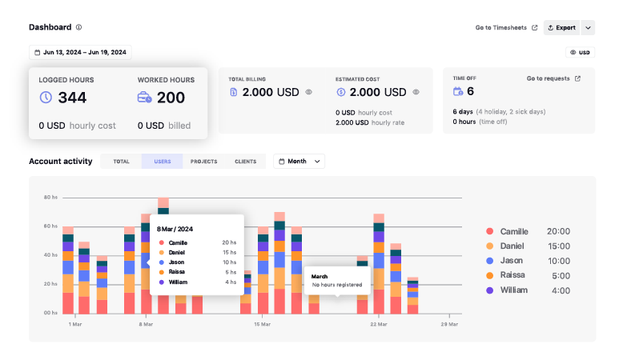Open the Go to Timesheets link
The width and height of the screenshot is (623, 364).
tap(506, 27)
